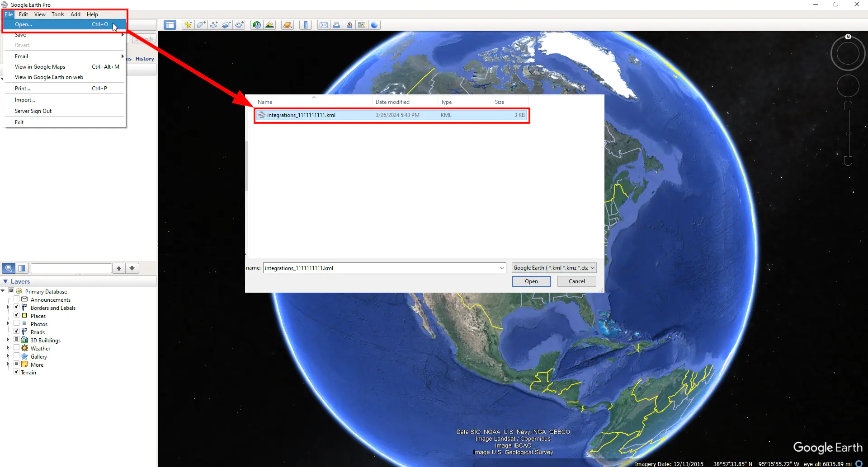Select the ruler measurement tool
The image size is (868, 467).
(306, 25)
